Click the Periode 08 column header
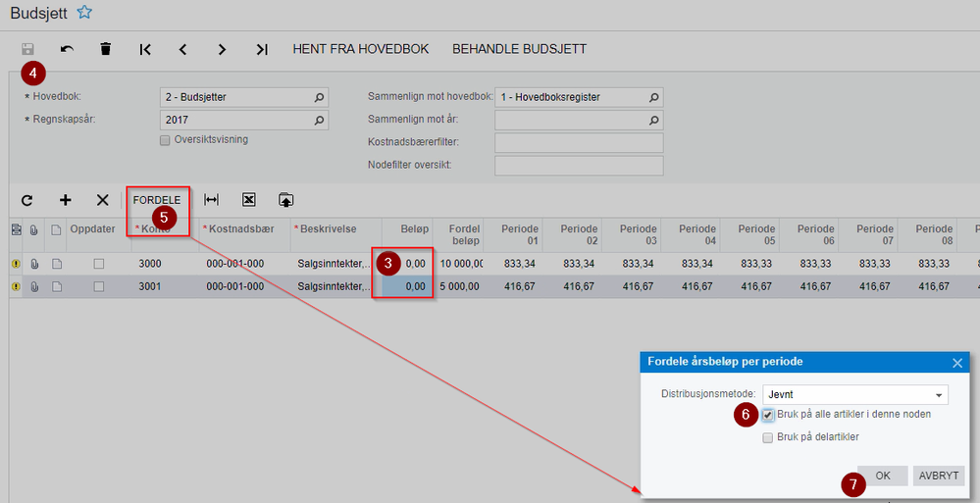This screenshot has height=503, width=980. [x=927, y=235]
